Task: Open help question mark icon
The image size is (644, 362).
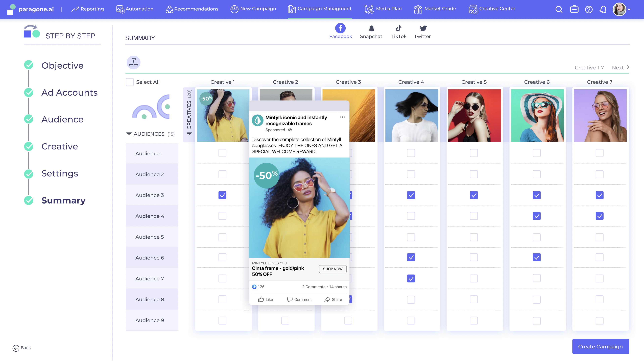Action: [x=588, y=10]
